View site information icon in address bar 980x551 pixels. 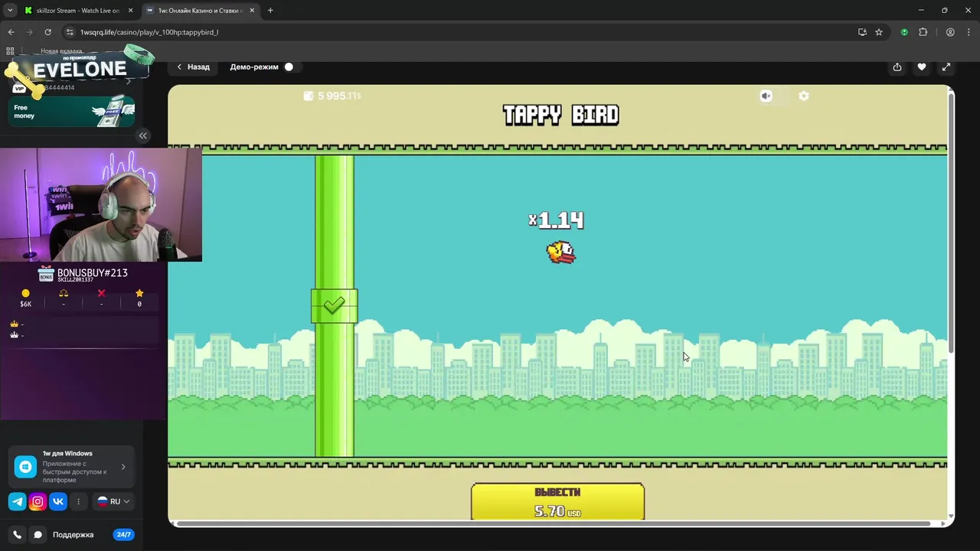point(70,32)
